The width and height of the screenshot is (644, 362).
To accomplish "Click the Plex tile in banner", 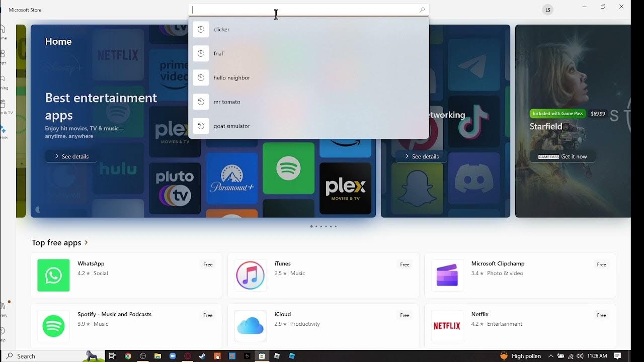I will coord(346,189).
